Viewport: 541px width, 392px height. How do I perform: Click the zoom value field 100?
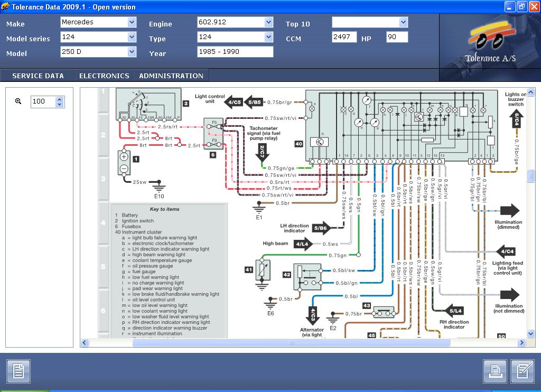tap(43, 101)
